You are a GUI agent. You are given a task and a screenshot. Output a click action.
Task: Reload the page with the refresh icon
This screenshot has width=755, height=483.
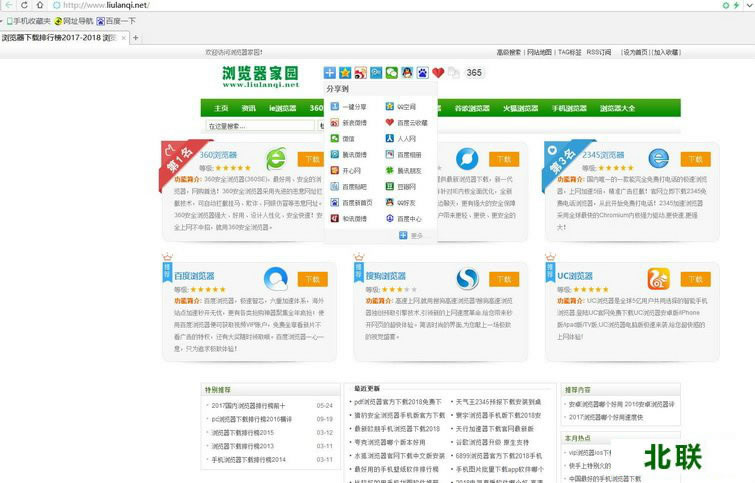(24, 5)
